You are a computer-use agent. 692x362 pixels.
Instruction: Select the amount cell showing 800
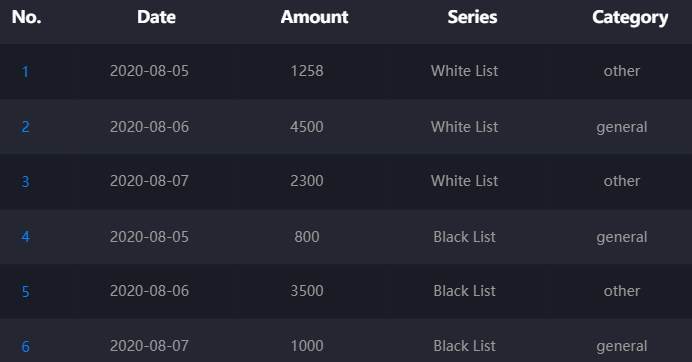click(x=307, y=237)
